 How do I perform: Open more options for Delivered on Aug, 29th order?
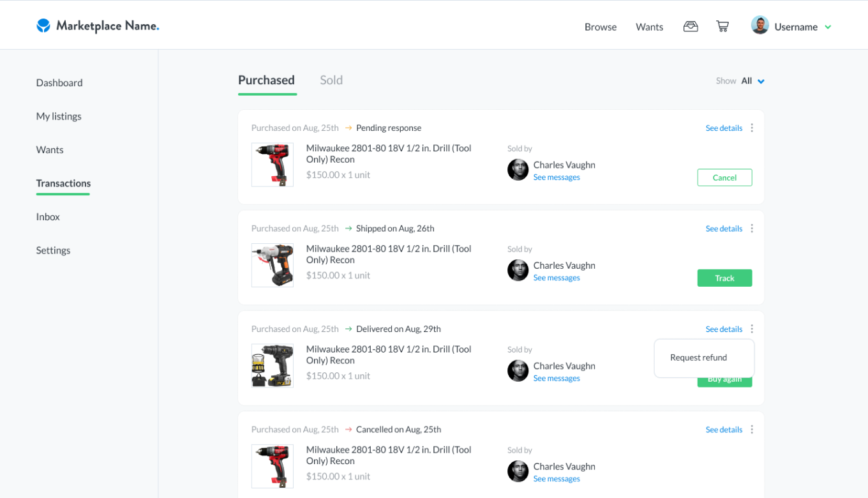tap(752, 329)
